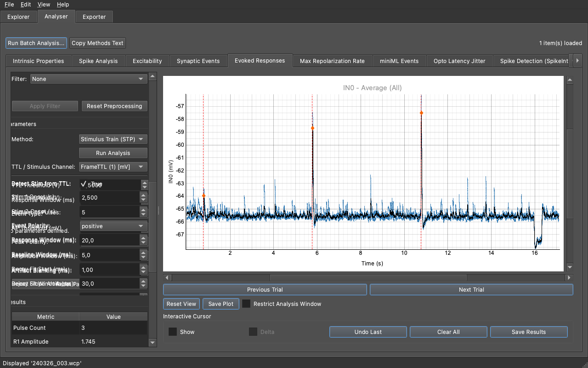This screenshot has height=368, width=588.
Task: Open the Intrinsic Properties tab
Action: pyautogui.click(x=38, y=61)
